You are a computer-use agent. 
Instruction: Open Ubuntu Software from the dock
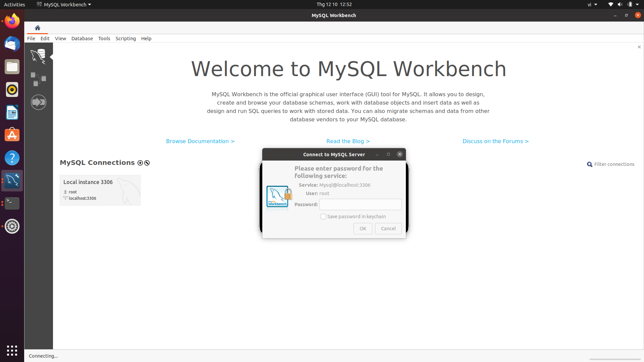point(12,135)
